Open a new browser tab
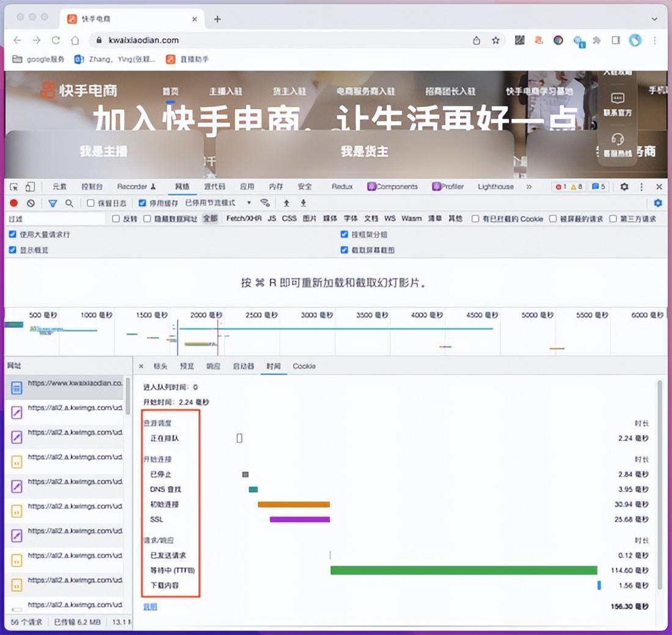 point(217,19)
